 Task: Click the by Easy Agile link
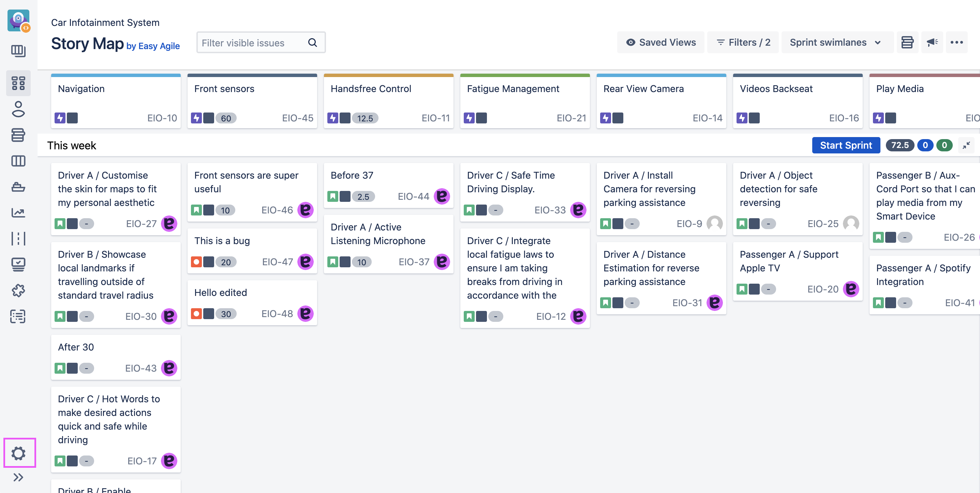[153, 46]
